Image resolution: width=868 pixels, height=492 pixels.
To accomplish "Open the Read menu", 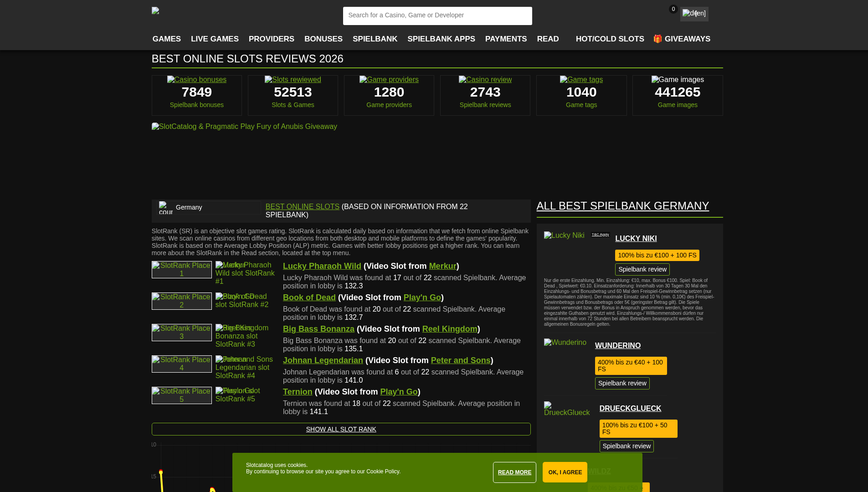I will point(548,39).
